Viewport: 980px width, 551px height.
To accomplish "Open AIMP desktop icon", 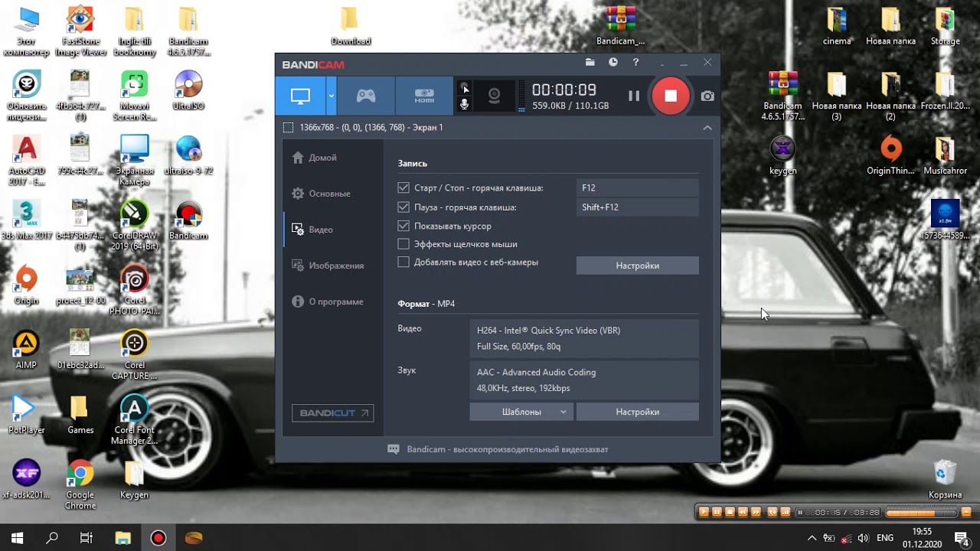I will (x=27, y=349).
